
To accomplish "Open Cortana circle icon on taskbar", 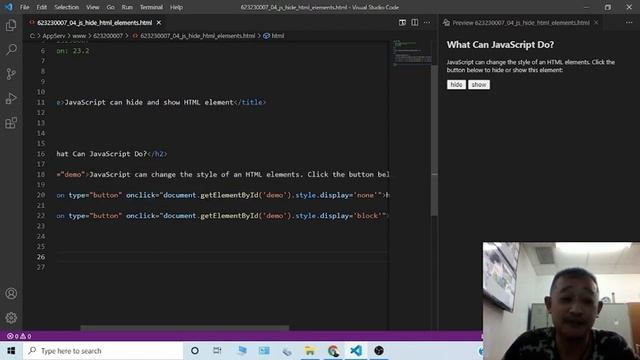I will tap(195, 351).
